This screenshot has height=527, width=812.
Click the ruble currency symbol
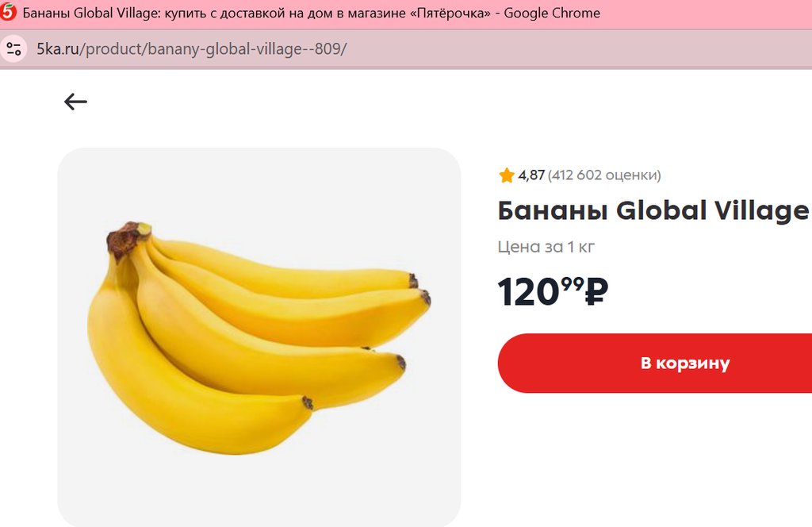click(596, 292)
